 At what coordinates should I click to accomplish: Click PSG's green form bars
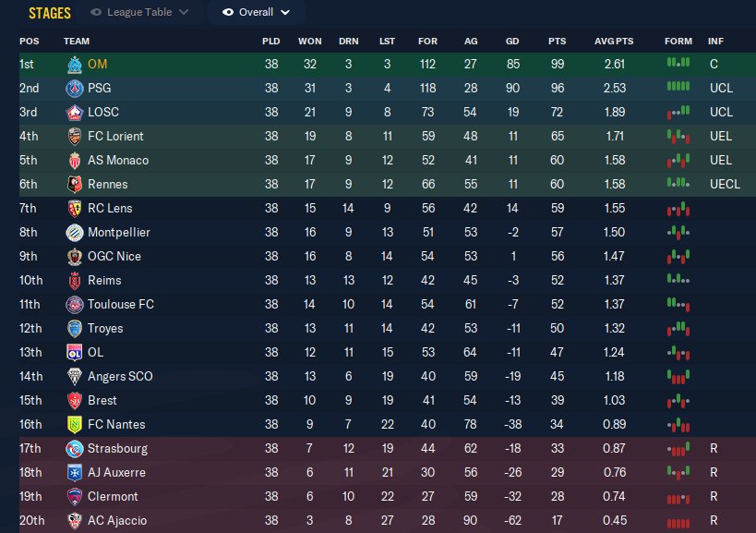(678, 89)
